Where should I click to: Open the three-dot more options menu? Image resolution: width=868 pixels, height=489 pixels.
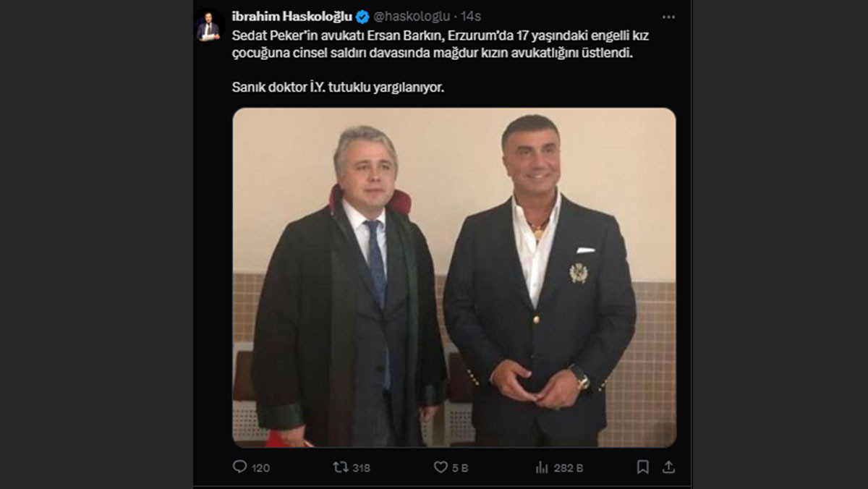click(668, 17)
